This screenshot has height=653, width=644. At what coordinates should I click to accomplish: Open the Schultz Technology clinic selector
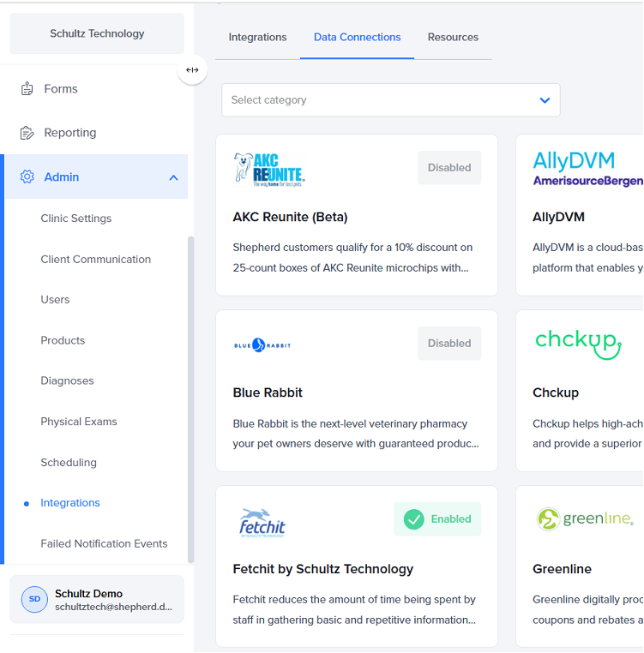point(97,34)
